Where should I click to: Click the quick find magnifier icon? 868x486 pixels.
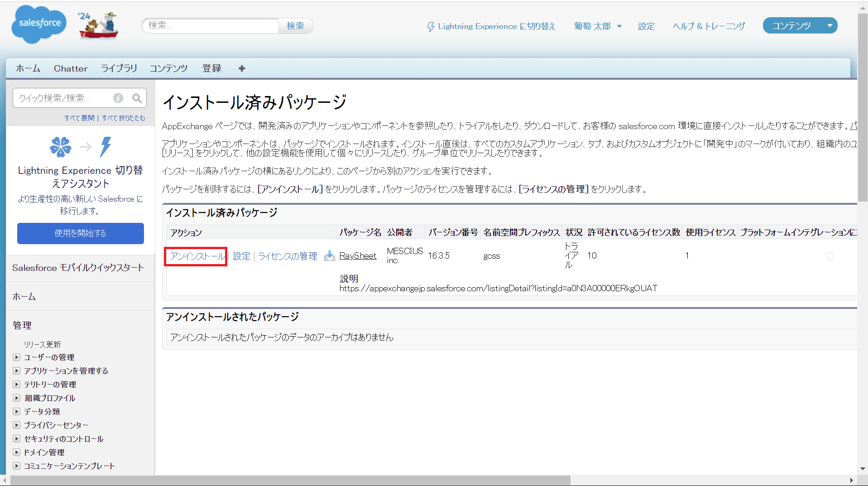click(137, 98)
